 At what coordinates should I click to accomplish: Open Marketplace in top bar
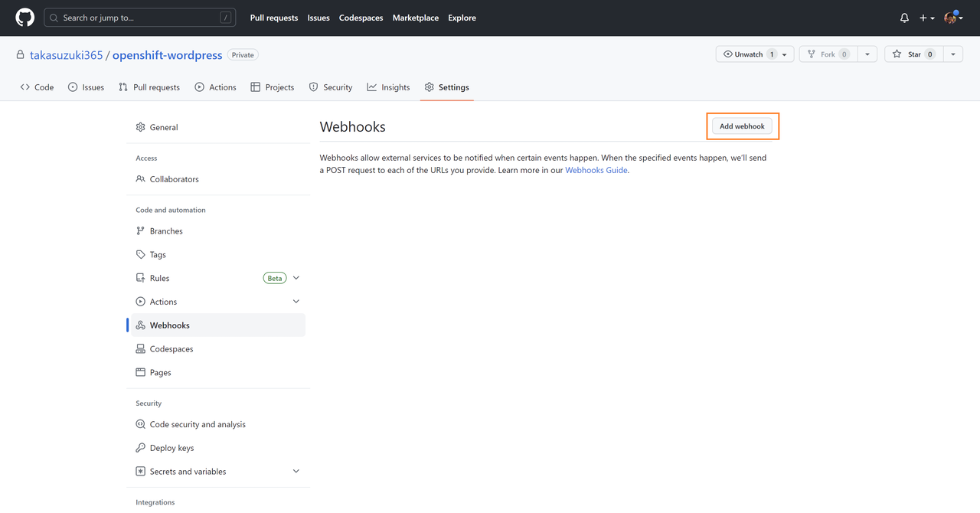point(416,18)
